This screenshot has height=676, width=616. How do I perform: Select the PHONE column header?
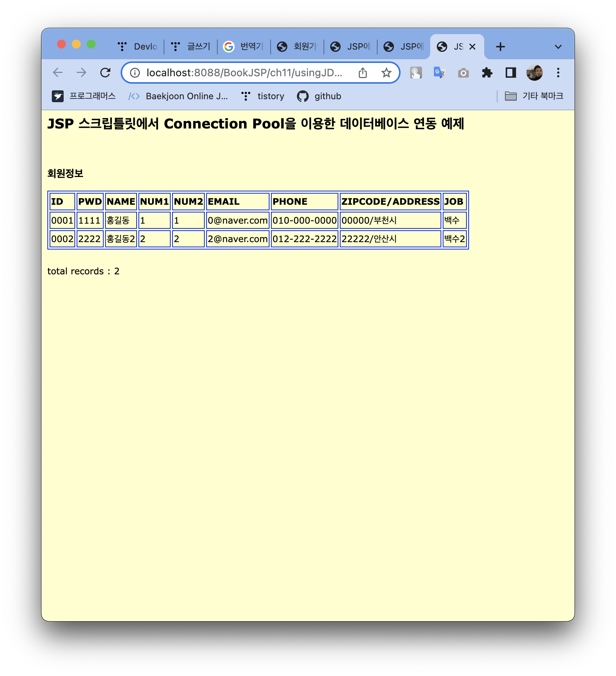click(305, 201)
